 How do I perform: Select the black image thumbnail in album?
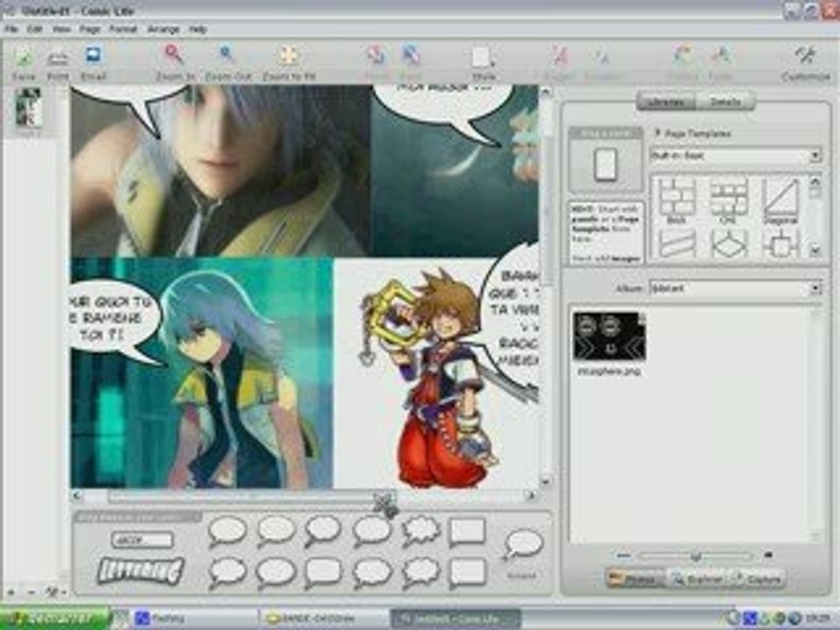pyautogui.click(x=609, y=336)
